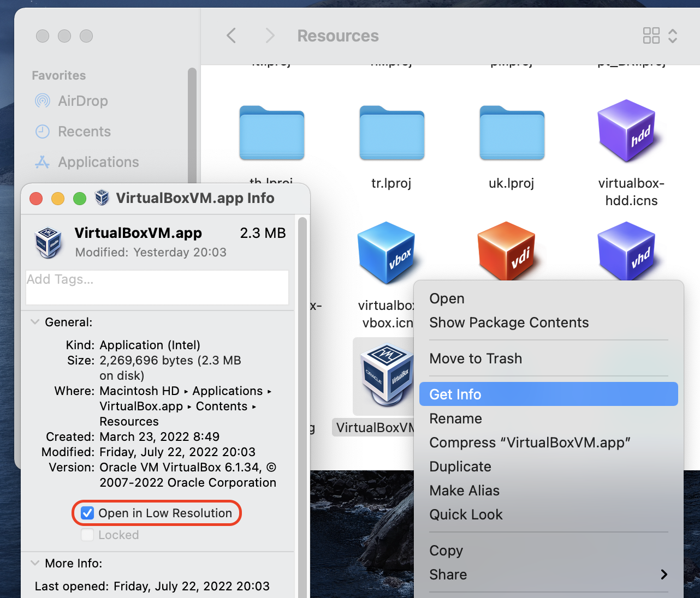Click the Kind value Application (Intel)
The height and width of the screenshot is (598, 700).
tap(150, 345)
